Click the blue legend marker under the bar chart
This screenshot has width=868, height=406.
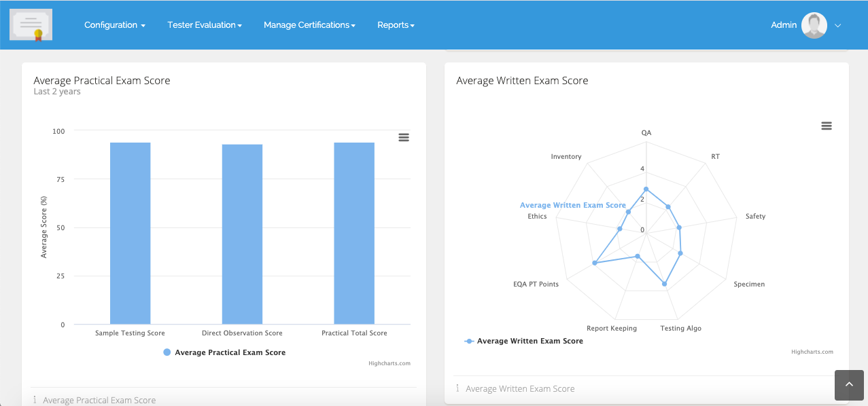(166, 352)
